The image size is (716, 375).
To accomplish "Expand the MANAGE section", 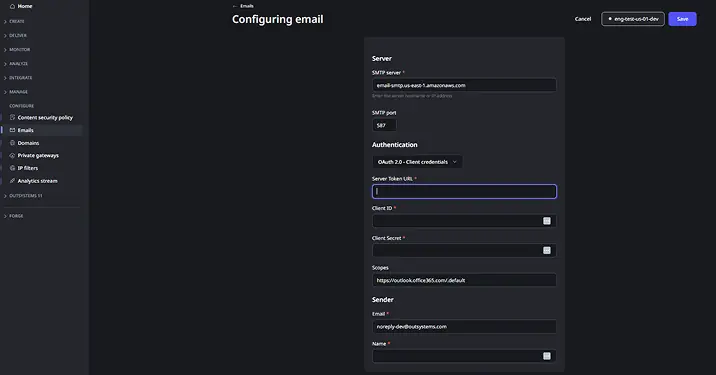I will point(16,92).
